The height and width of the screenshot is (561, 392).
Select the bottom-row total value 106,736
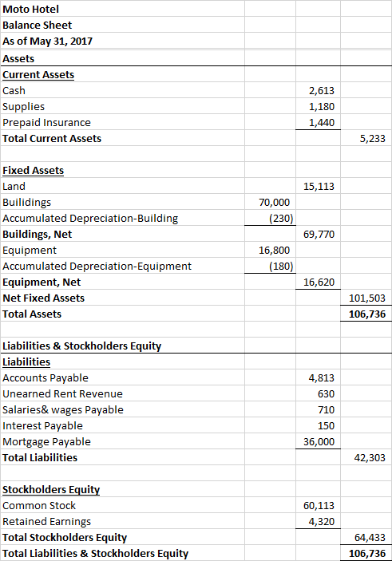367,554
